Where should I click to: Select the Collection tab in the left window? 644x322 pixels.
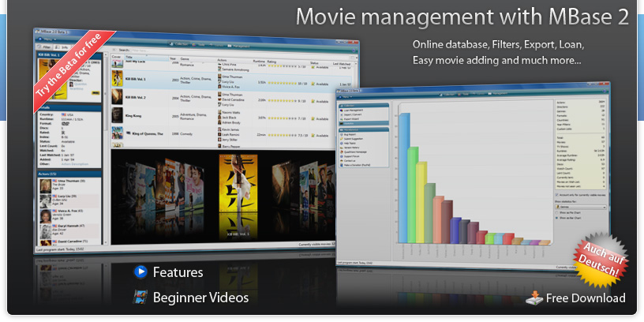pyautogui.click(x=178, y=44)
